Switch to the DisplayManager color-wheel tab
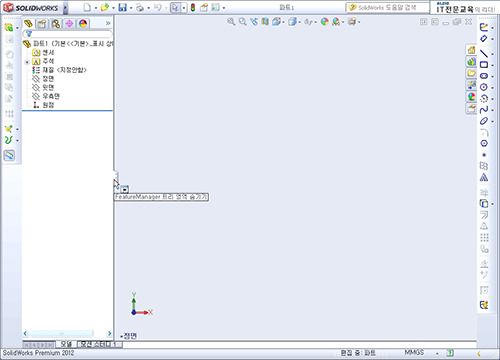 83,23
